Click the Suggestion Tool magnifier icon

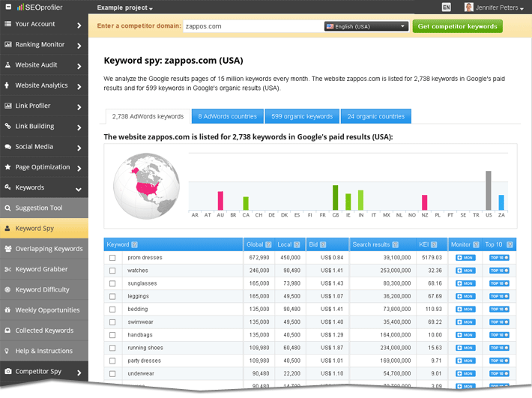pos(7,208)
